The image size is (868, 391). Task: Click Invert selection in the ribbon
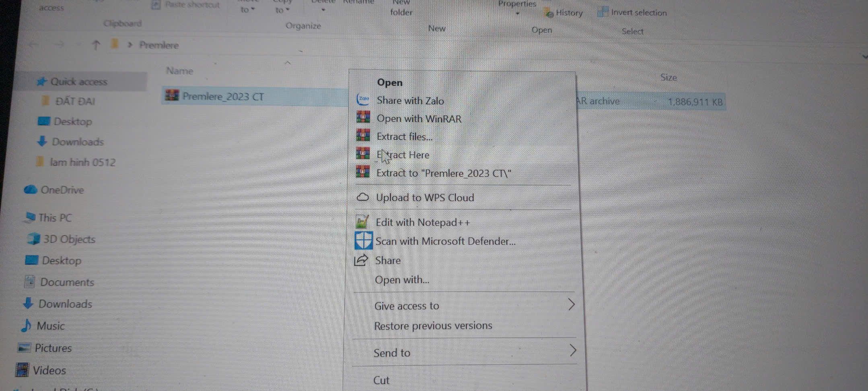tap(638, 12)
